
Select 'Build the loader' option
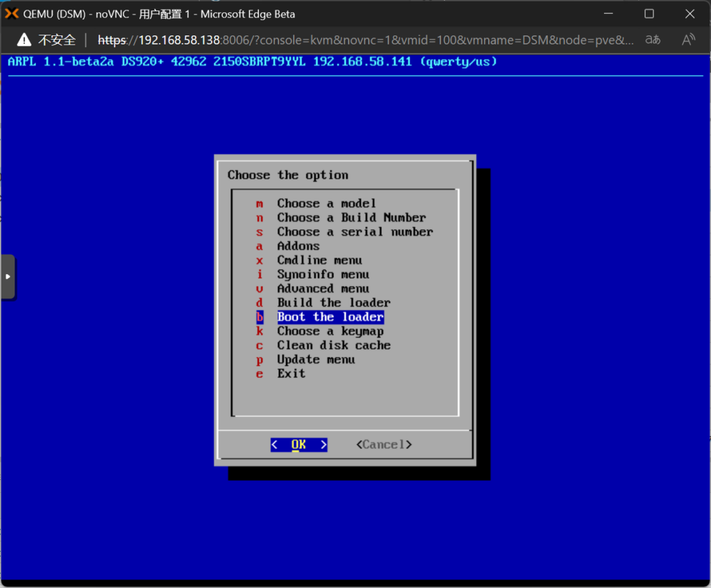(333, 303)
